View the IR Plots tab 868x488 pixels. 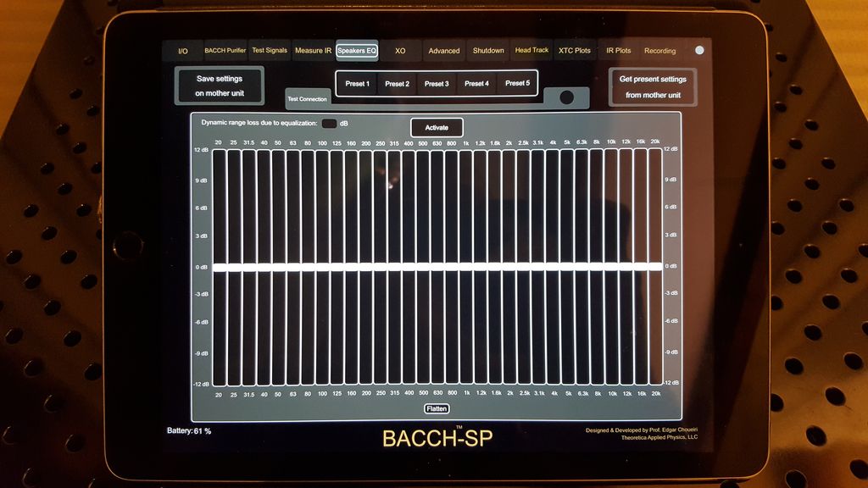618,50
